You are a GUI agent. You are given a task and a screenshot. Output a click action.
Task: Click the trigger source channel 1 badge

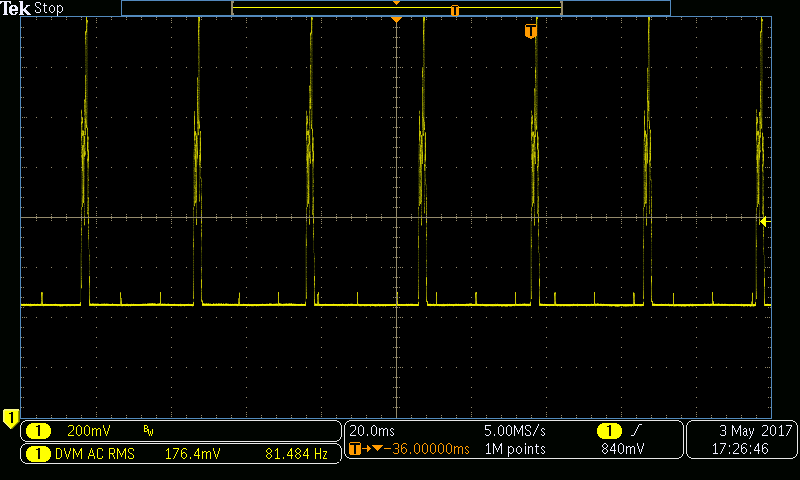(x=609, y=431)
